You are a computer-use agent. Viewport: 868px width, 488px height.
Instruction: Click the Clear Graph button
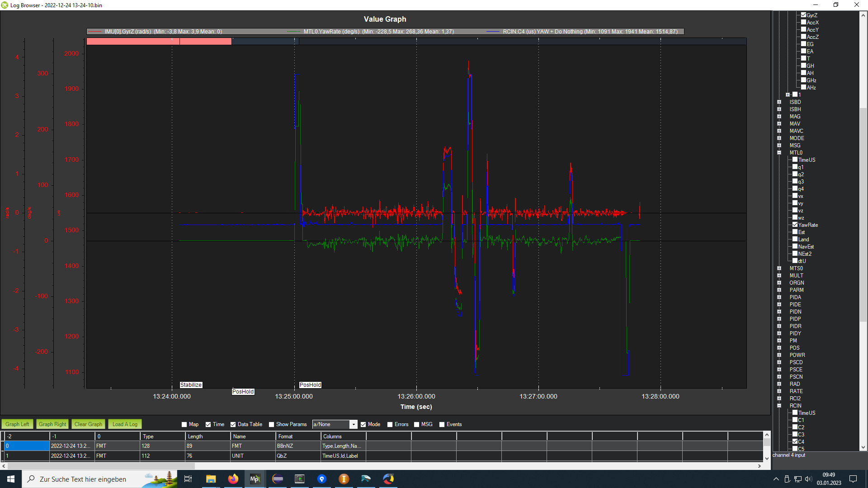88,424
